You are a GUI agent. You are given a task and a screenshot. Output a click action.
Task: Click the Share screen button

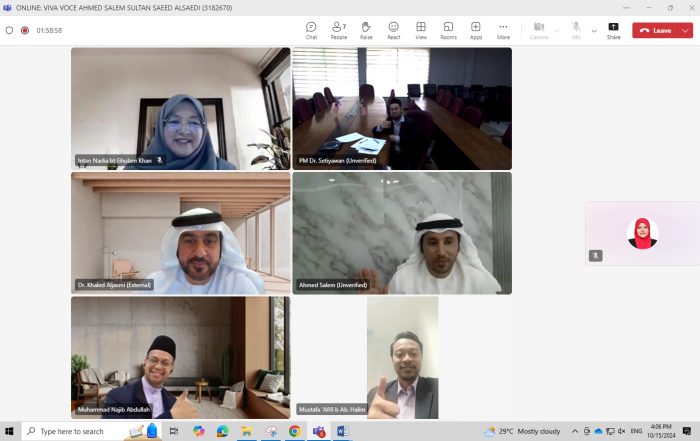613,30
